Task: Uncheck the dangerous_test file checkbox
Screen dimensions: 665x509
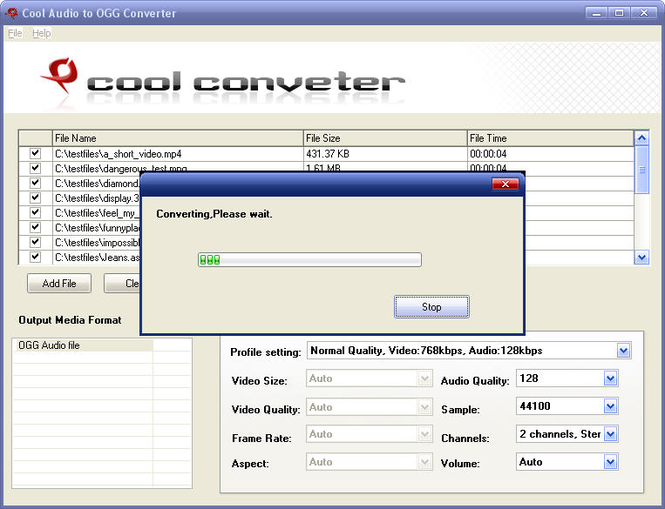Action: pyautogui.click(x=35, y=168)
